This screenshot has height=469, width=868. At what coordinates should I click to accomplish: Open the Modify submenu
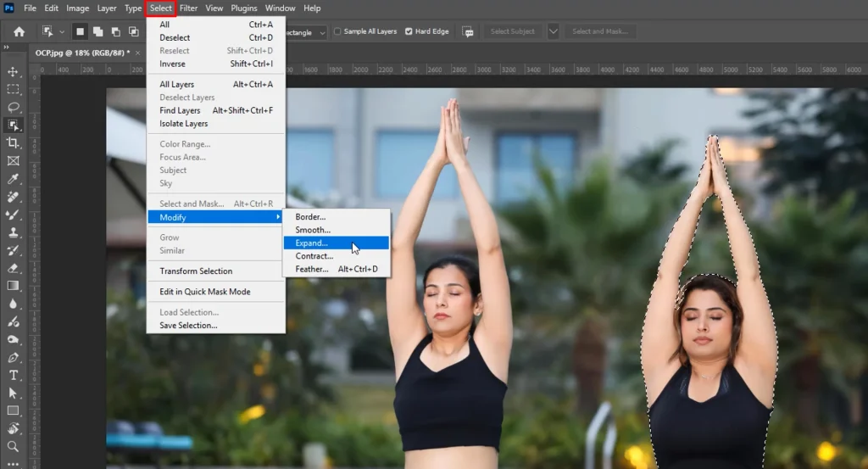coord(215,217)
